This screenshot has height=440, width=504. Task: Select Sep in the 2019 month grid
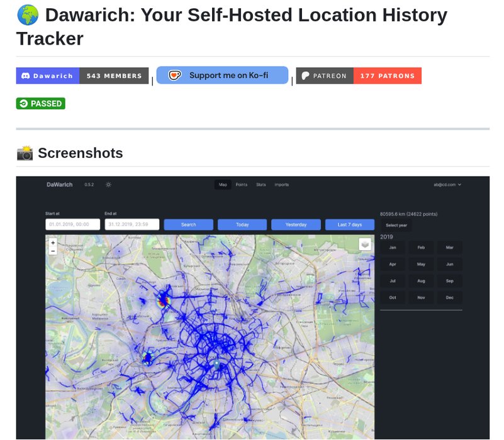point(450,281)
